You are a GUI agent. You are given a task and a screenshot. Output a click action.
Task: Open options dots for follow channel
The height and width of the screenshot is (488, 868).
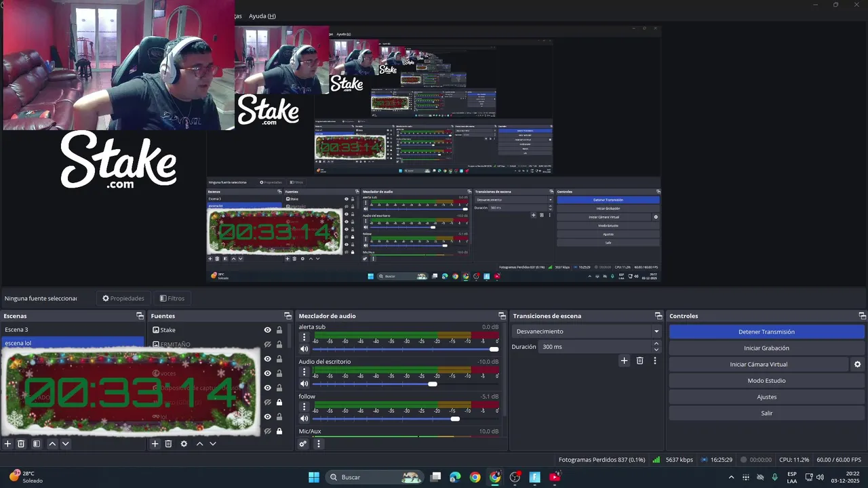point(304,407)
